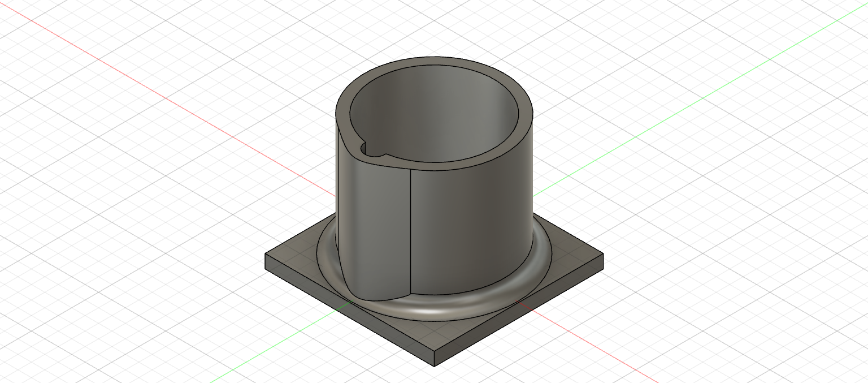Select the outer circular edge of top rim

pos(434,57)
